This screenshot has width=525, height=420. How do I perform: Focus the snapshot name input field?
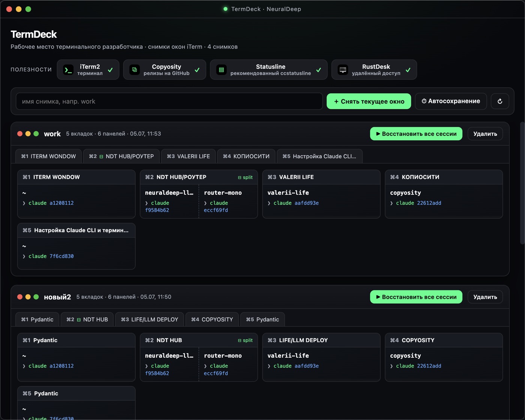pyautogui.click(x=169, y=101)
